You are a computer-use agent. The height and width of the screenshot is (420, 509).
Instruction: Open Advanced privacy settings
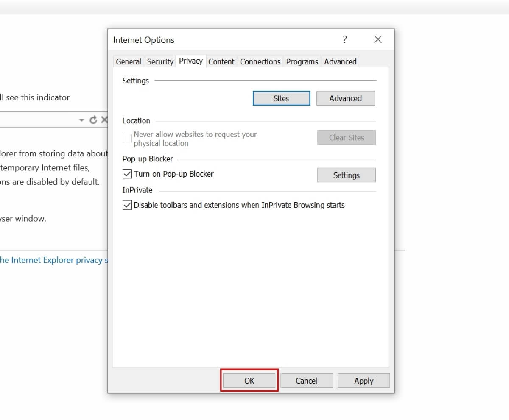coord(345,98)
